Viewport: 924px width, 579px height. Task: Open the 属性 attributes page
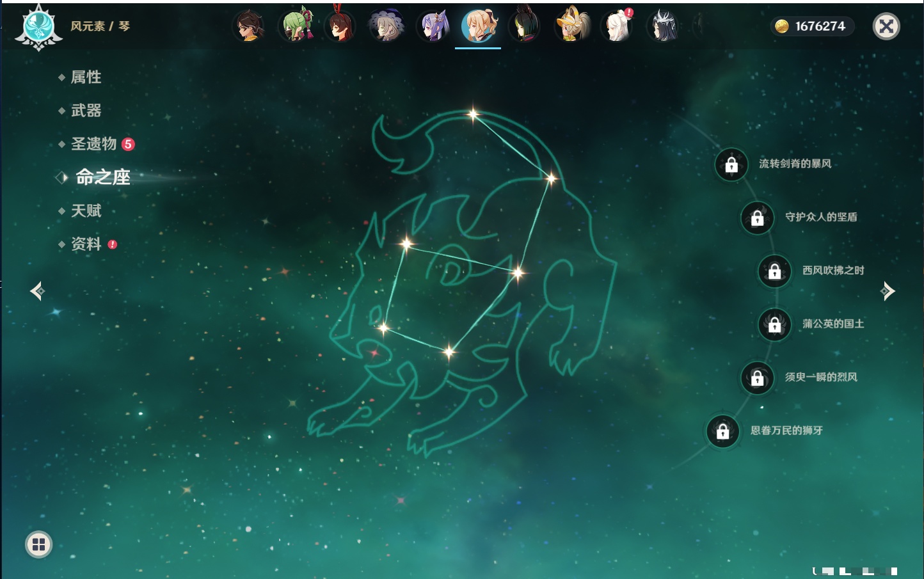(x=86, y=77)
